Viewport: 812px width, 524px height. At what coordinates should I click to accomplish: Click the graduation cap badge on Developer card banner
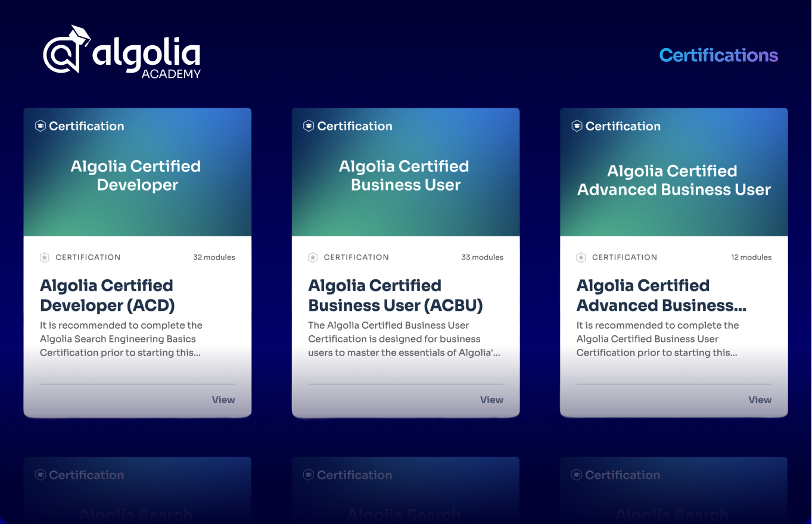[41, 126]
